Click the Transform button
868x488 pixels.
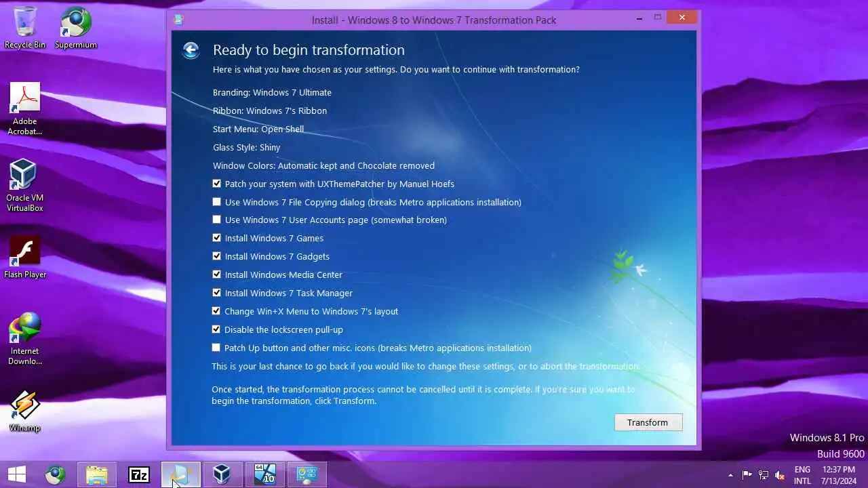[648, 422]
